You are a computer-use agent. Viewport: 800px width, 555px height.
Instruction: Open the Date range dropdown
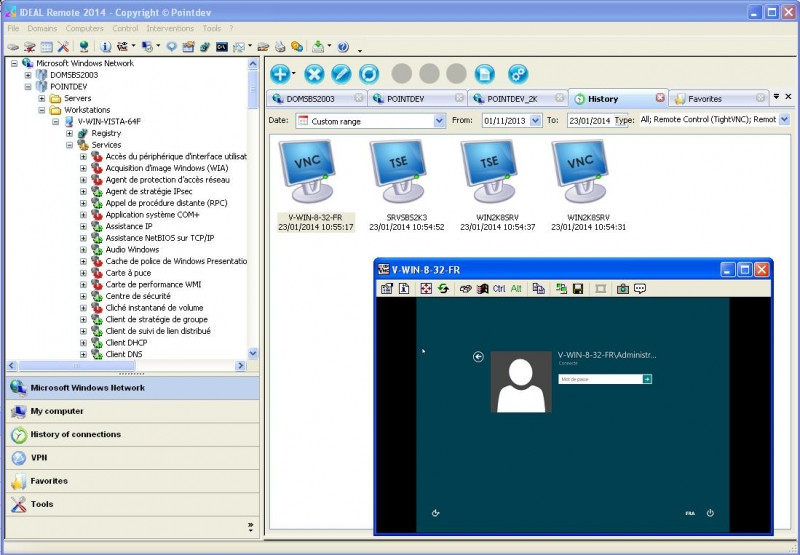click(x=439, y=121)
